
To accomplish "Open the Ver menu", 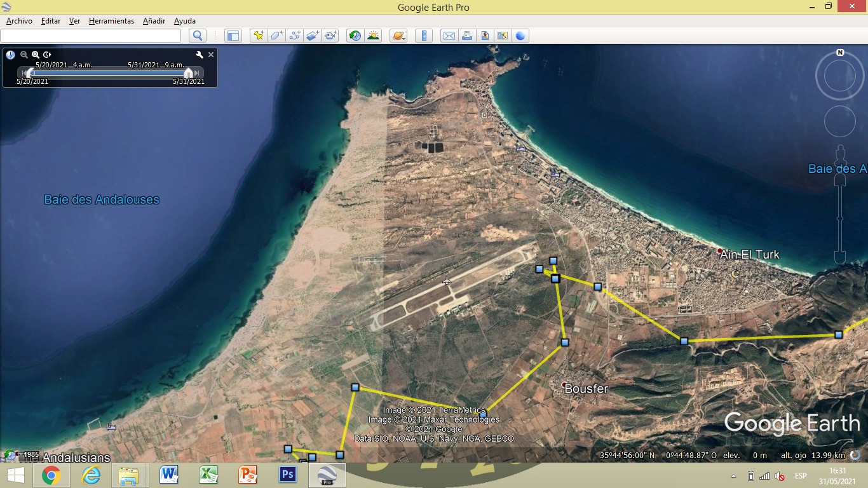I will pyautogui.click(x=74, y=21).
